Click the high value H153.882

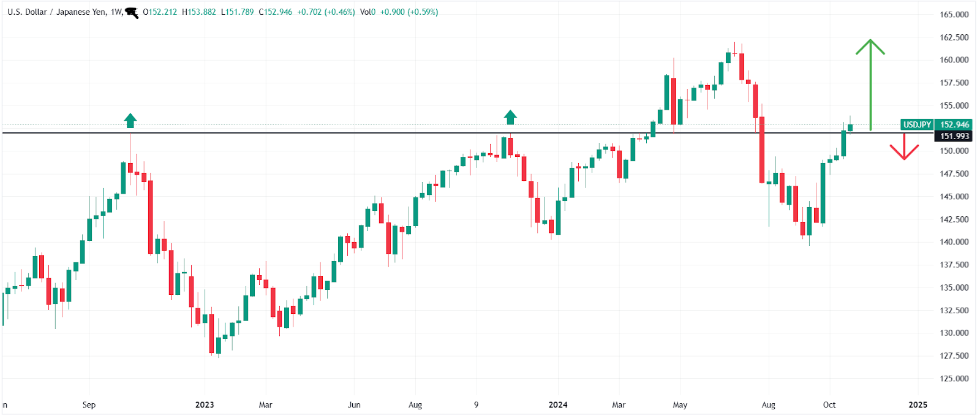(x=199, y=12)
